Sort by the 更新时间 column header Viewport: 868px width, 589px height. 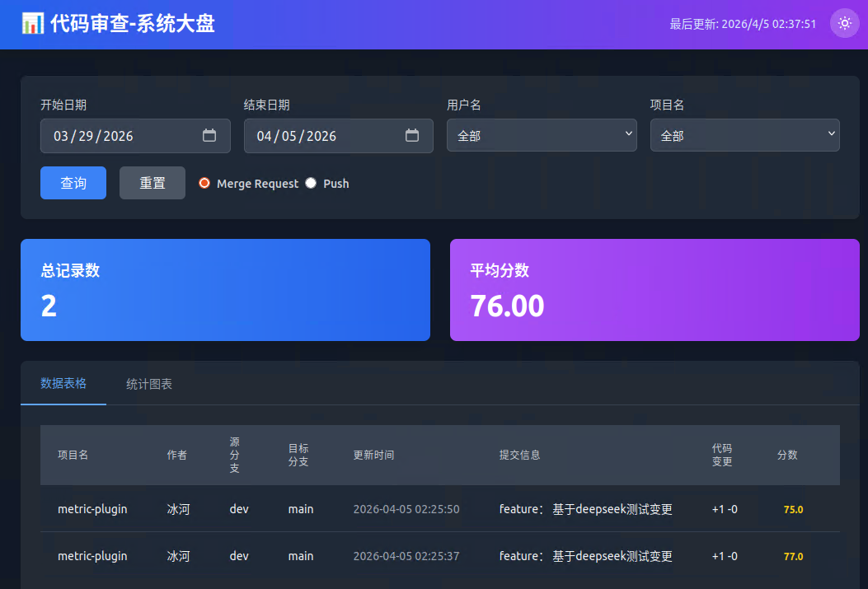tap(373, 455)
